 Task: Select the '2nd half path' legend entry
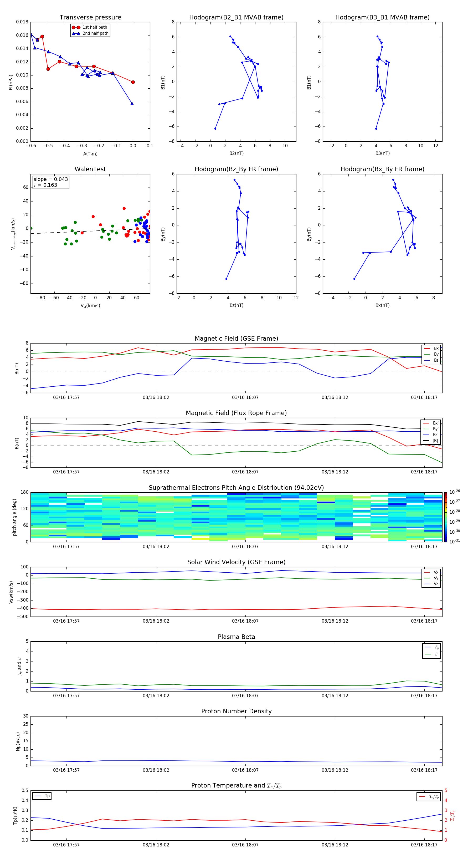[90, 33]
